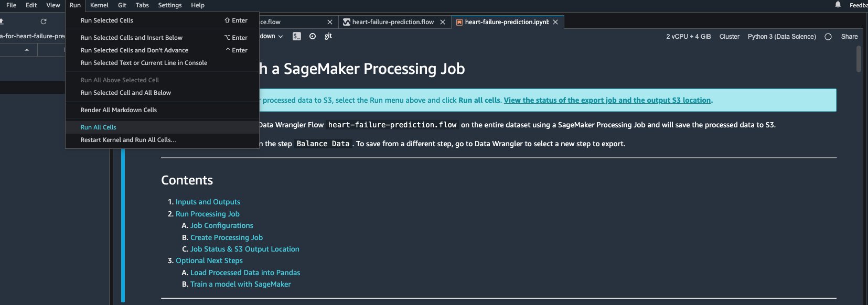Click the kernel status circle indicator
Screen dimensions: 868x305
click(828, 37)
